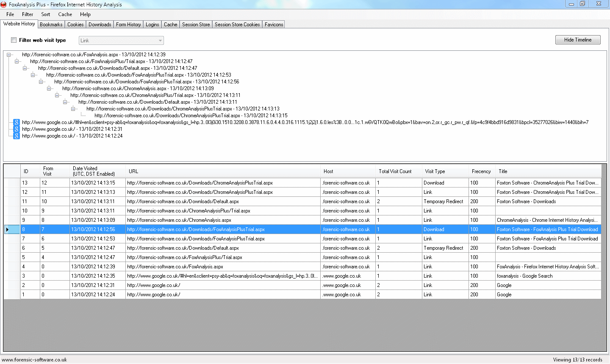Collapse the FoxAnalysis.aspx 14:12:39 tree node
Image resolution: width=610 pixels, height=364 pixels.
(x=9, y=55)
